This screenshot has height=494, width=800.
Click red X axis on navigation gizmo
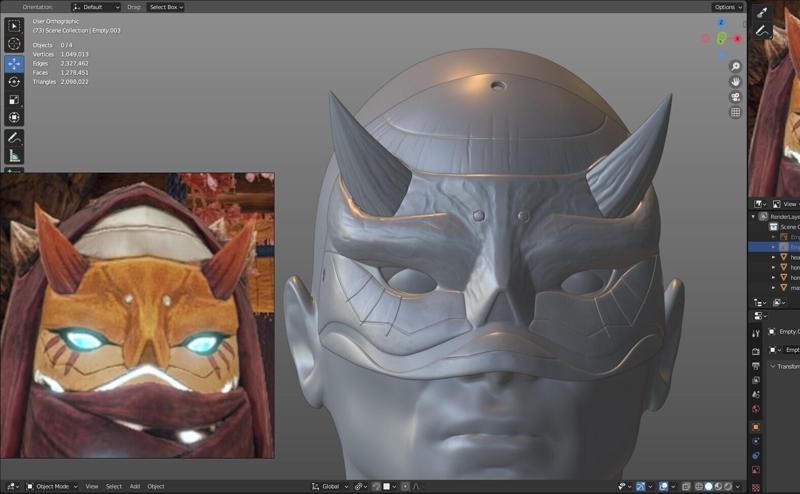pos(737,39)
